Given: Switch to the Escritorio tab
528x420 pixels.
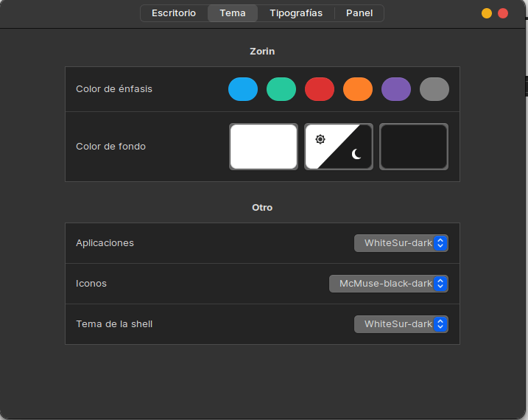Looking at the screenshot, I should (x=174, y=13).
